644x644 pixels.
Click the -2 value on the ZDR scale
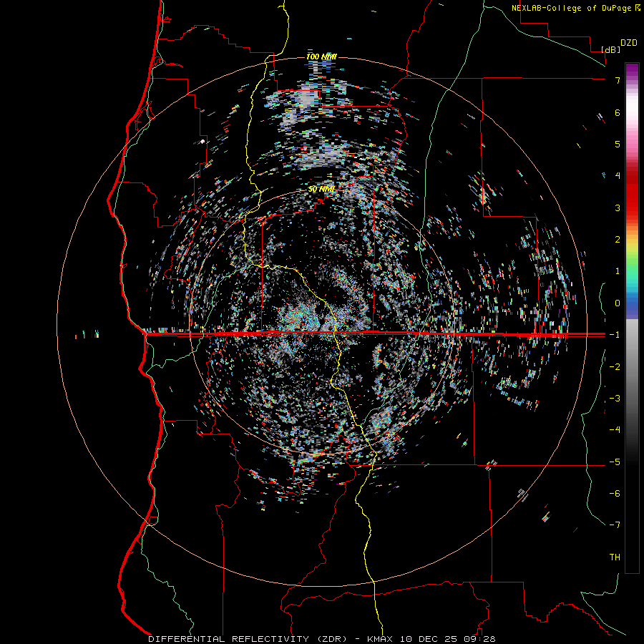click(615, 367)
